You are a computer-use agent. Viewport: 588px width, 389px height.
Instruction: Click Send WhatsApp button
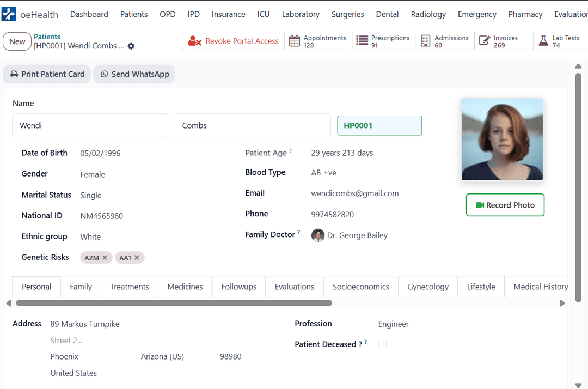(x=134, y=74)
